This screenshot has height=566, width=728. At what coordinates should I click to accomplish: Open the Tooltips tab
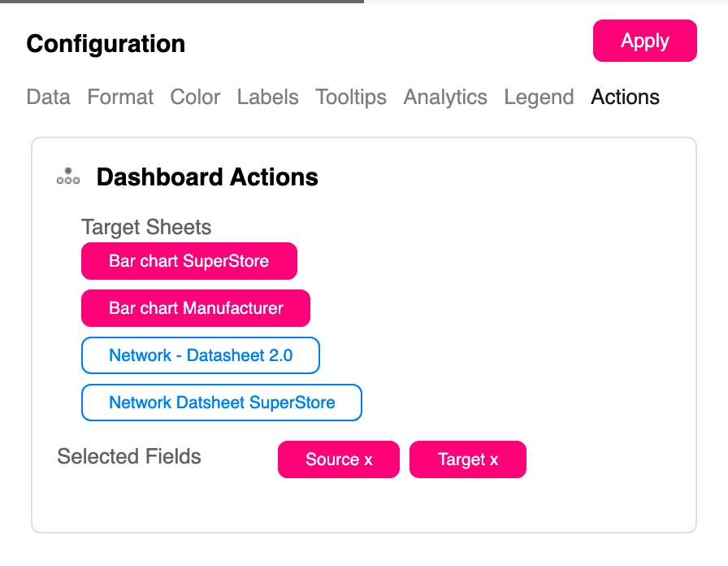pyautogui.click(x=351, y=98)
